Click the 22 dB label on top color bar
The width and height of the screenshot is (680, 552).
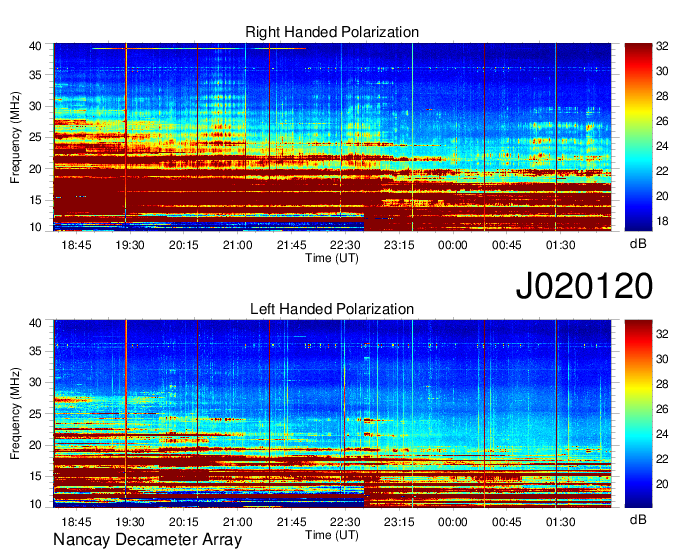tap(662, 171)
